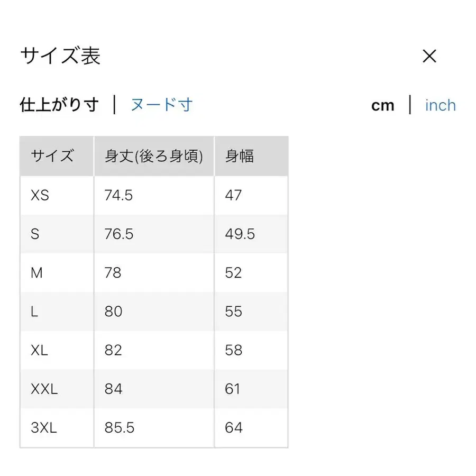
Task: Switch measurements to inch units
Action: click(440, 105)
